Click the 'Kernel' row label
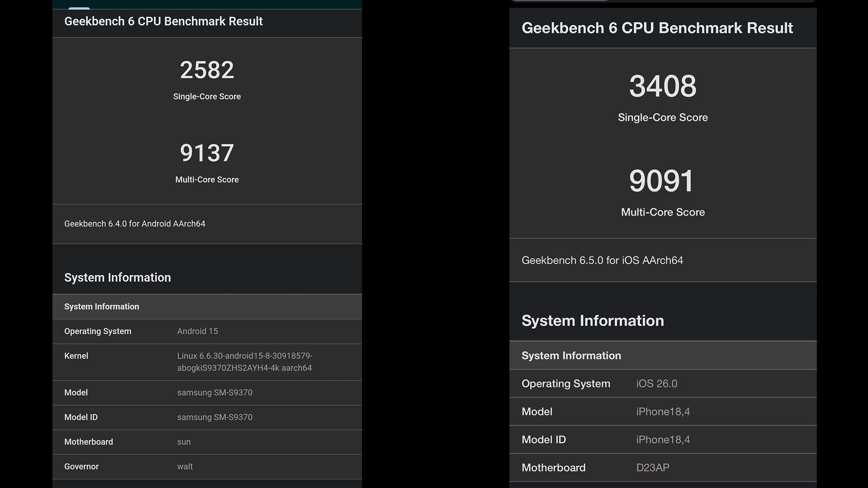 pyautogui.click(x=76, y=356)
